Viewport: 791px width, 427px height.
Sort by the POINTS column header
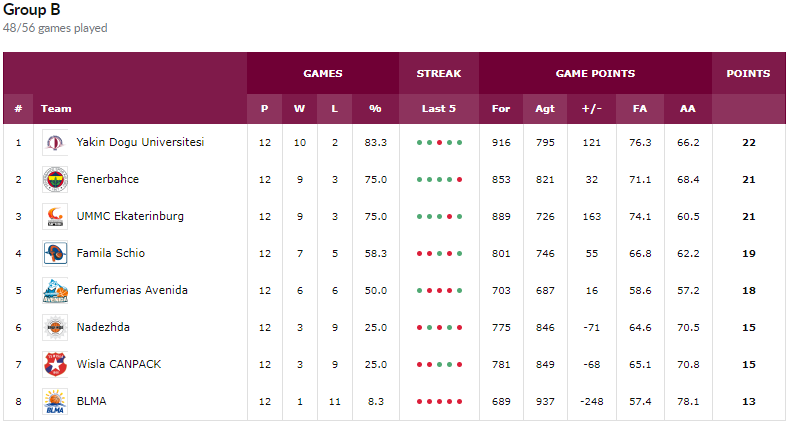748,74
